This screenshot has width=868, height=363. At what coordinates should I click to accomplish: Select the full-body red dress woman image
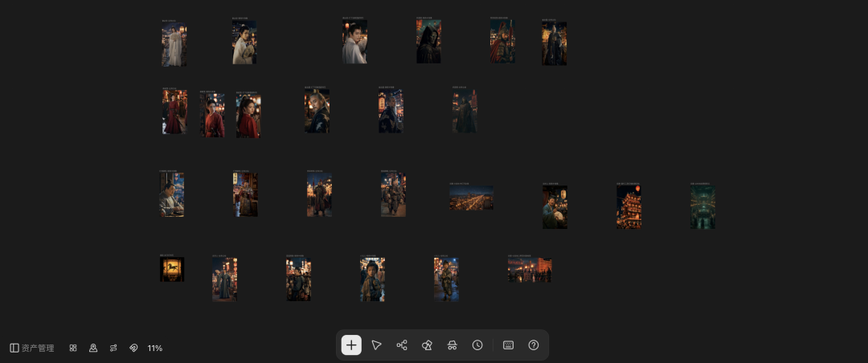pos(174,112)
